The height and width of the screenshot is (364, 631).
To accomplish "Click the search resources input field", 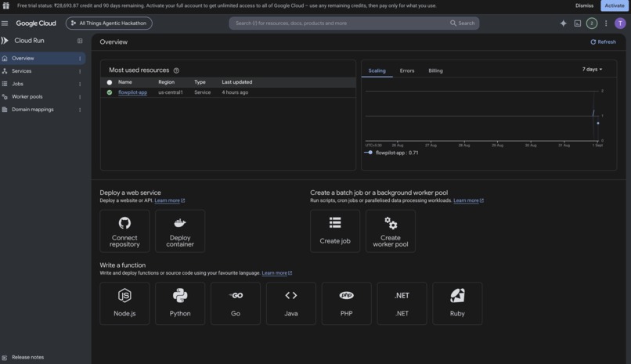I will click(340, 23).
